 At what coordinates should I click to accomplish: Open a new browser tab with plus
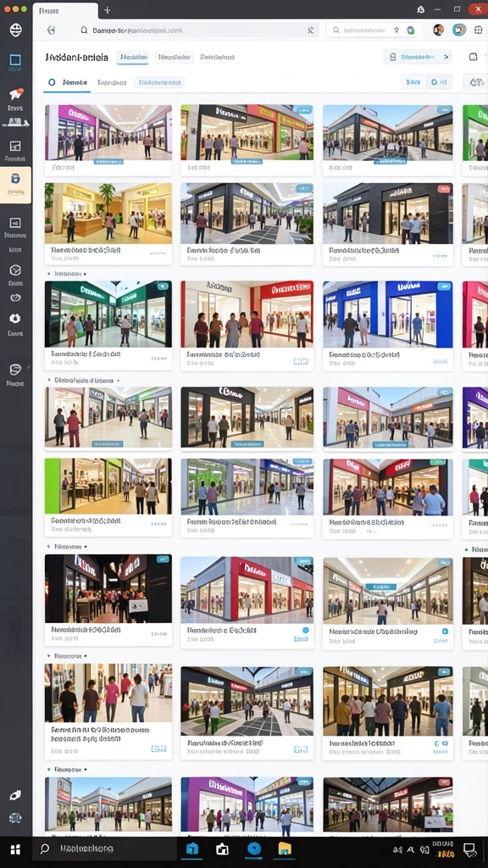(108, 10)
